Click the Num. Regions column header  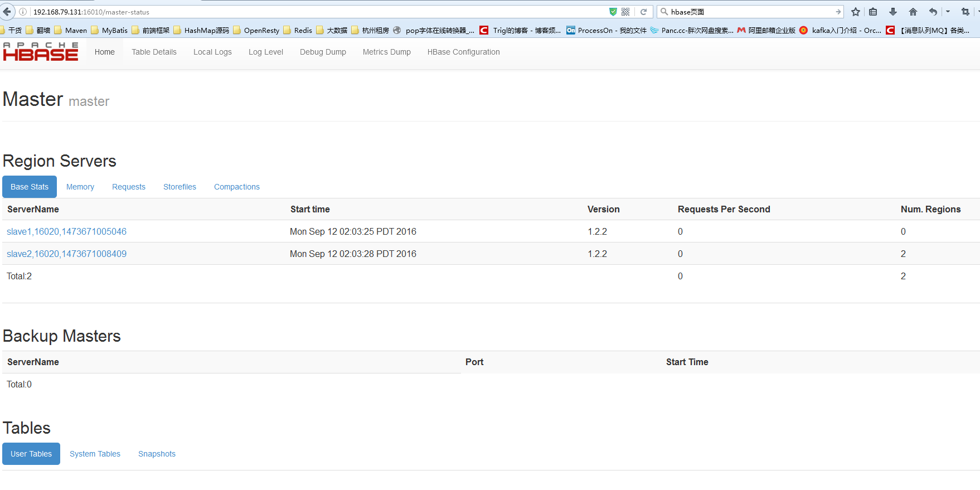(930, 209)
